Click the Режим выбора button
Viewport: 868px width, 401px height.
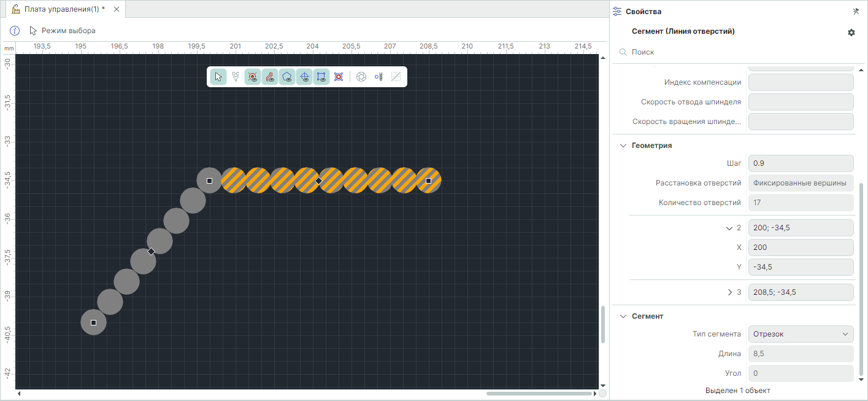pyautogui.click(x=62, y=30)
